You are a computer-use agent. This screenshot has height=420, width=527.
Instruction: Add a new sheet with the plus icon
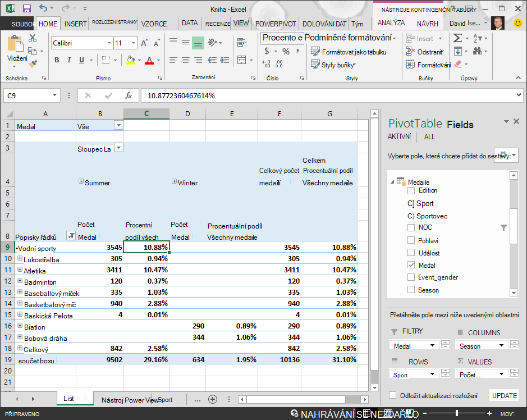pos(212,399)
